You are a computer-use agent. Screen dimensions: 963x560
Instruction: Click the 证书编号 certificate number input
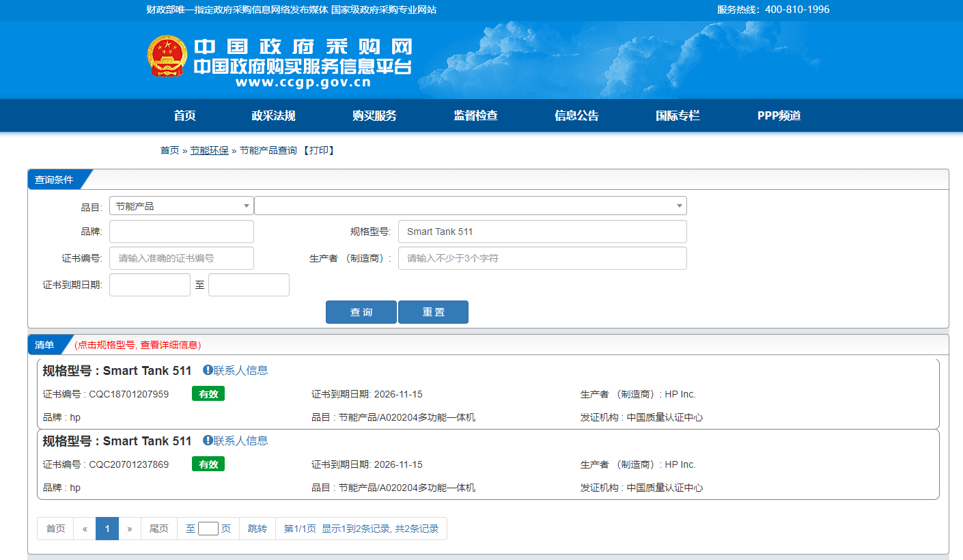click(181, 258)
